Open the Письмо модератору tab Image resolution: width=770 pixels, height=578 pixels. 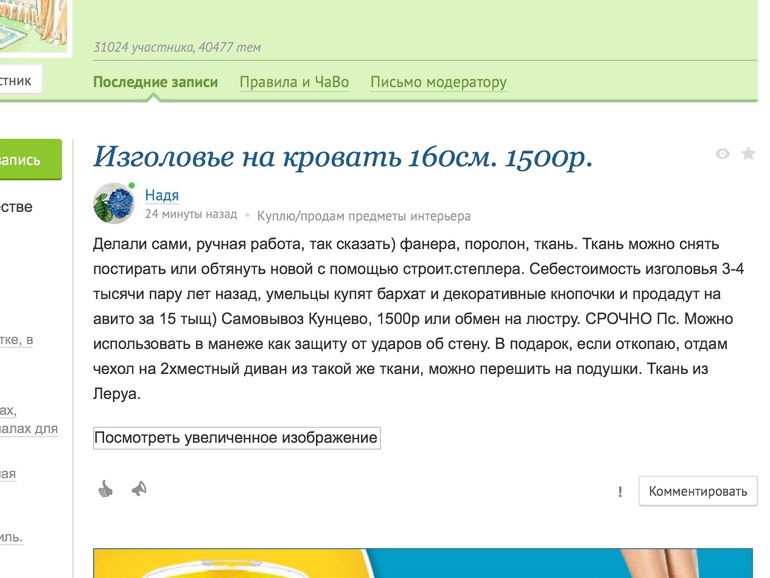pyautogui.click(x=439, y=82)
